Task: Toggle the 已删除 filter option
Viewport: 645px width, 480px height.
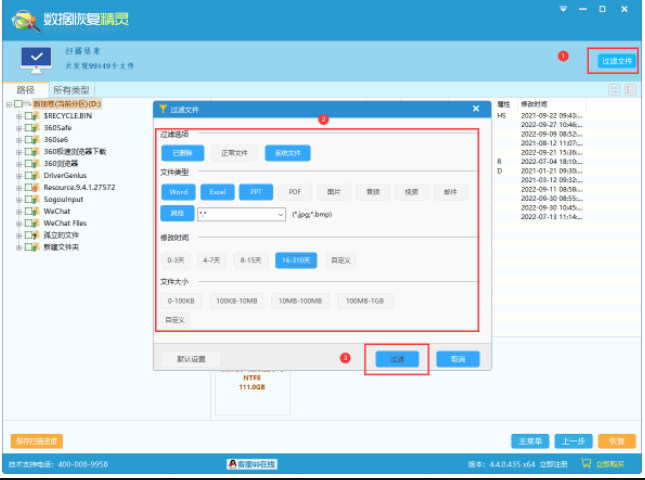Action: pos(182,153)
